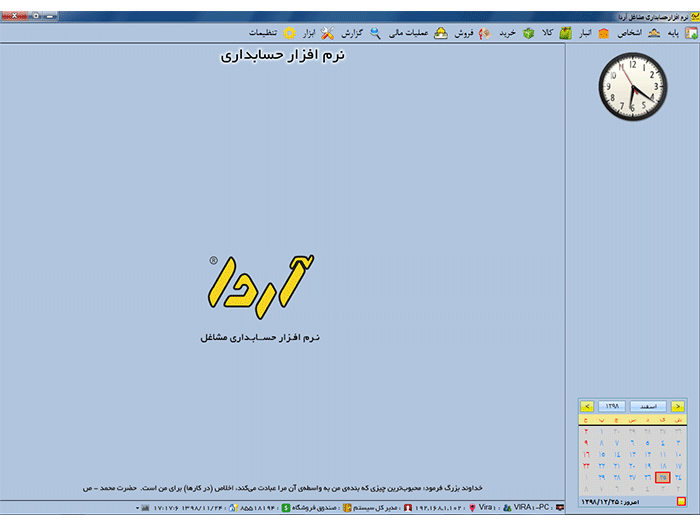Click the key icon beside ۸۵۵۱۸۱۹۴
This screenshot has height=525, width=700.
pos(233,508)
